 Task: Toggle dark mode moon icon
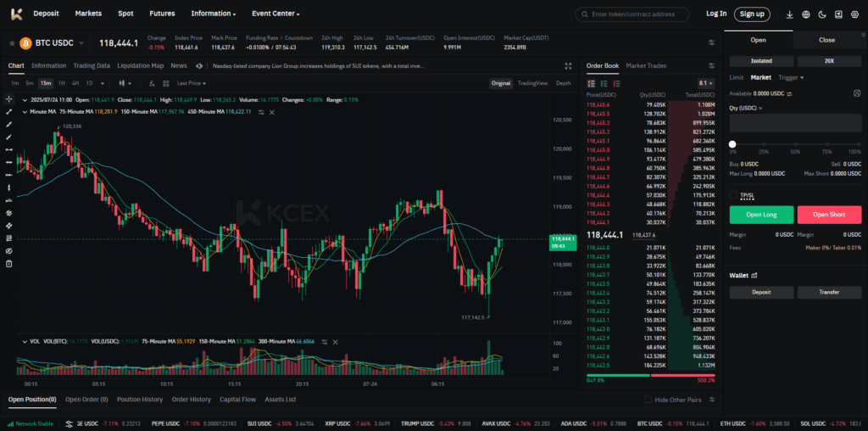coord(822,14)
